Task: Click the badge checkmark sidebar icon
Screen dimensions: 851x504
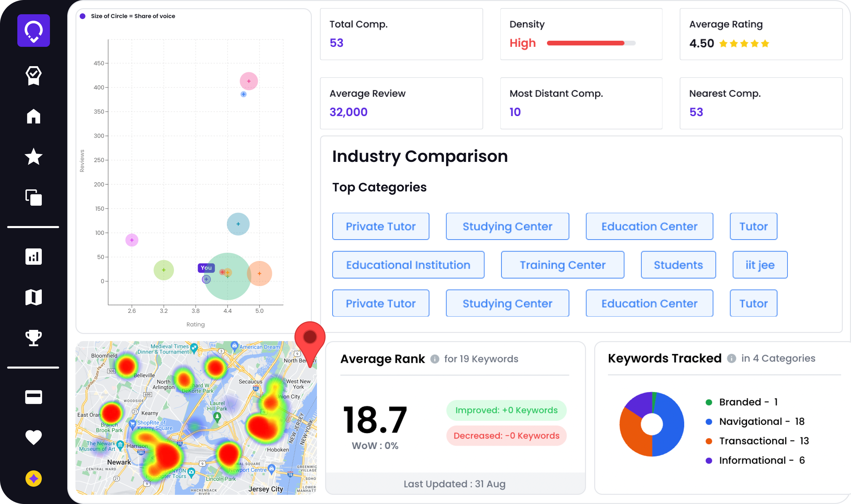Action: (x=33, y=75)
